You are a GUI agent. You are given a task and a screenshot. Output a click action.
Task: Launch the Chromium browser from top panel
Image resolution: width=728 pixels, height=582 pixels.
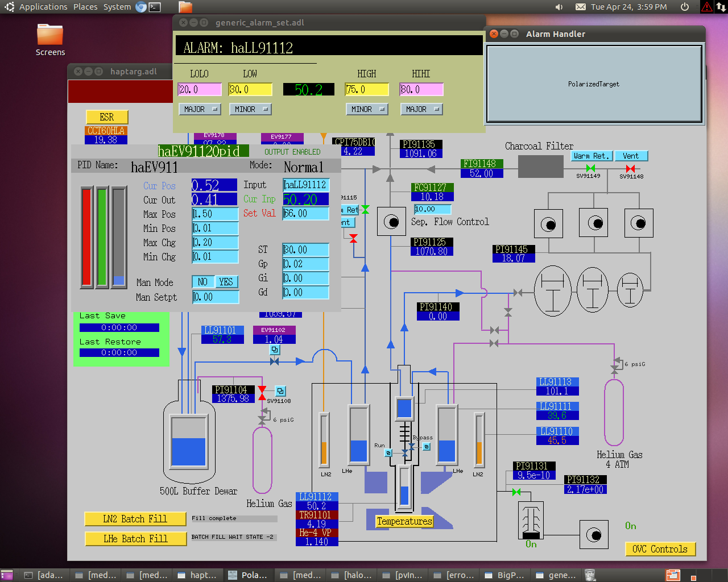coord(141,7)
